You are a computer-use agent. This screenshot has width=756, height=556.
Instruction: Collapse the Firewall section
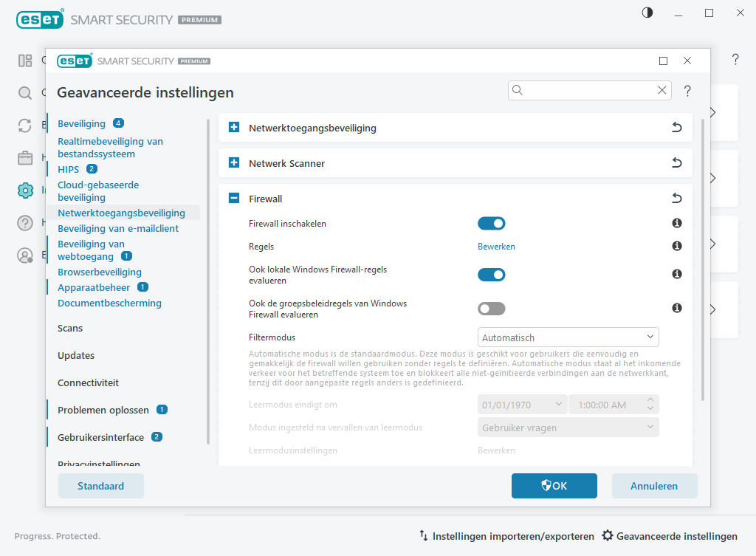tap(234, 199)
